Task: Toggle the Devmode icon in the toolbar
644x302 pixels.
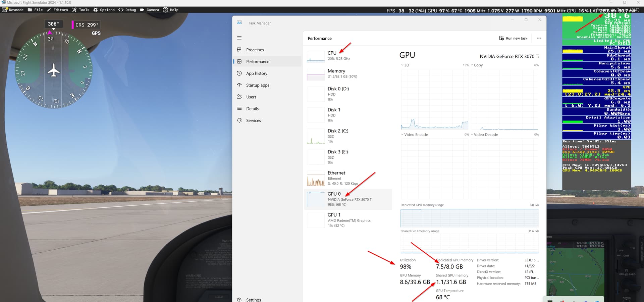Action: click(5, 10)
